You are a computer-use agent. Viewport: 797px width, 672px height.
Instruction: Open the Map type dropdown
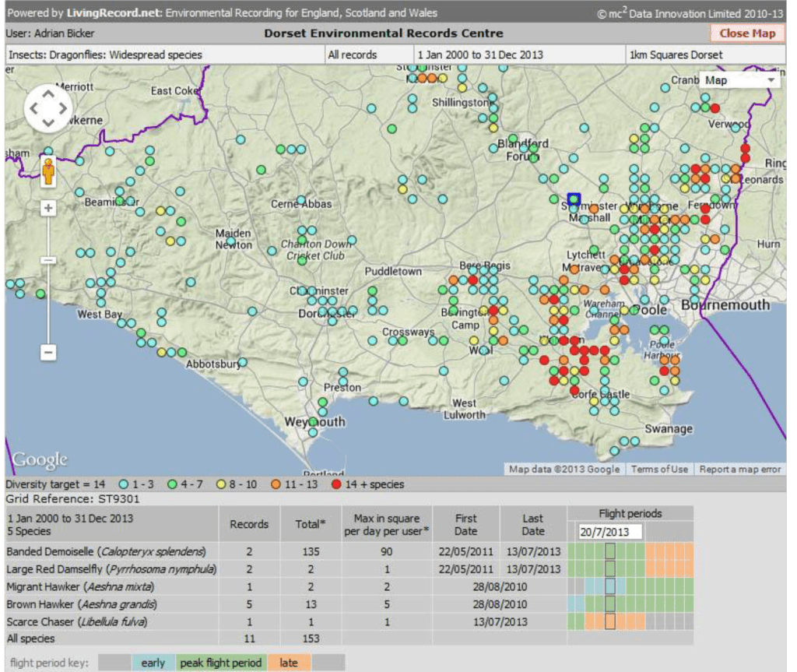(x=739, y=80)
